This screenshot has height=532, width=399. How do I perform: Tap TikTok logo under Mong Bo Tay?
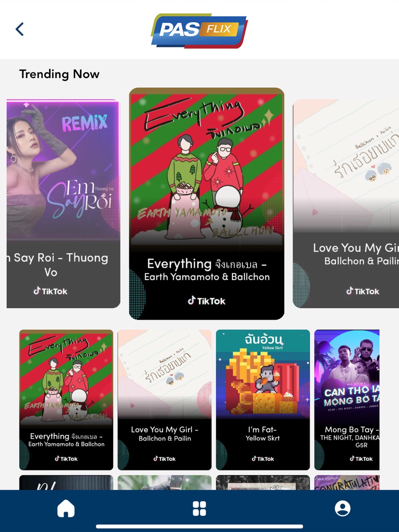click(361, 459)
